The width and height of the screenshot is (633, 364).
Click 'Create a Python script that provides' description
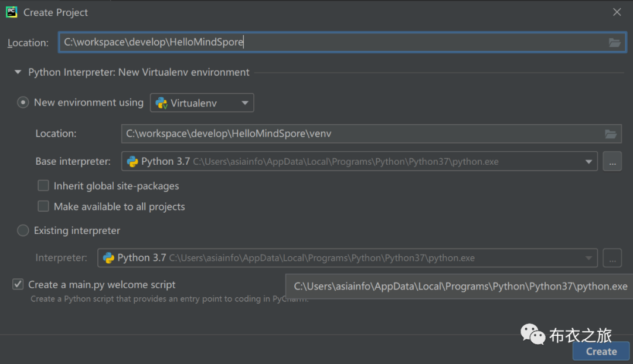(169, 299)
